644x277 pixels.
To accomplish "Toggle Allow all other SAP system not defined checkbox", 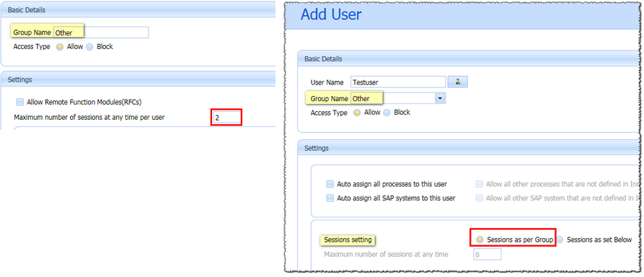I will (x=479, y=198).
